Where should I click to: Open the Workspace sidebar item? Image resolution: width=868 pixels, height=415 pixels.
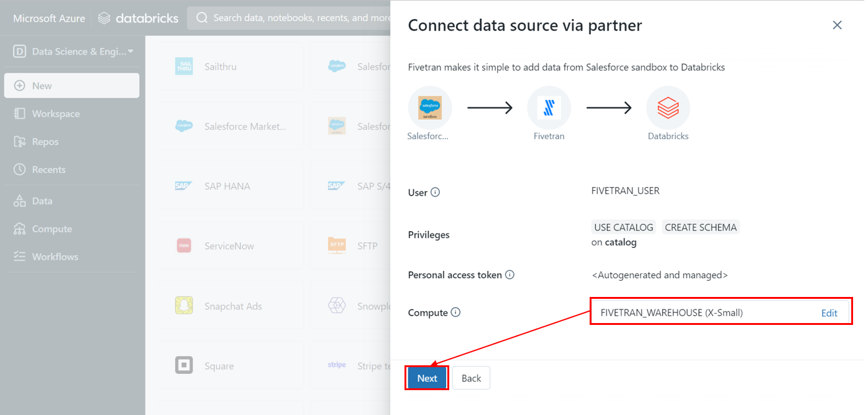click(x=56, y=114)
